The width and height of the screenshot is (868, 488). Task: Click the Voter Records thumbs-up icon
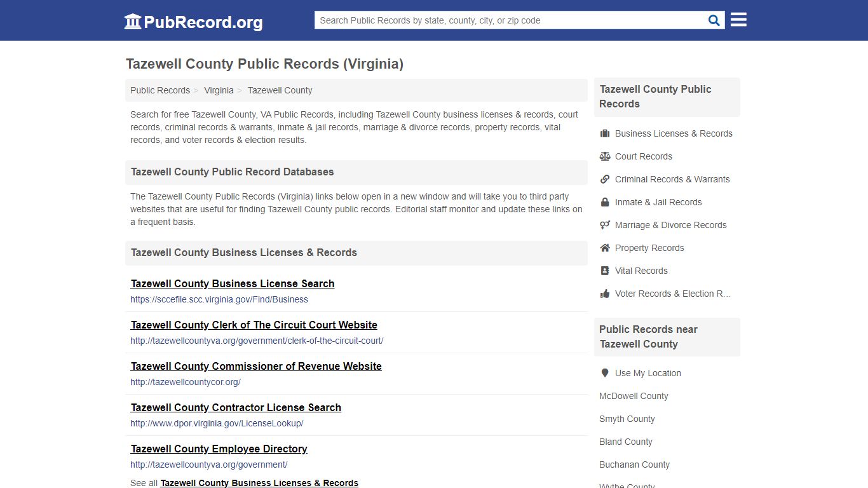[605, 294]
